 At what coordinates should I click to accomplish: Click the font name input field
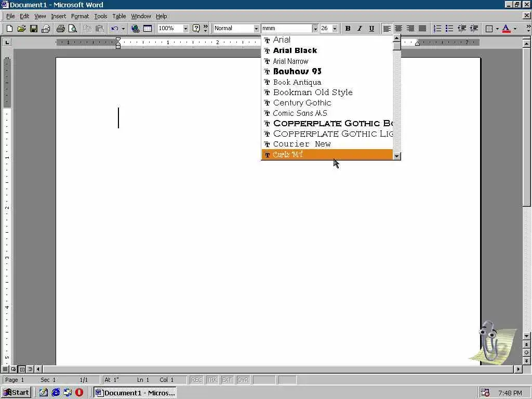coord(287,29)
